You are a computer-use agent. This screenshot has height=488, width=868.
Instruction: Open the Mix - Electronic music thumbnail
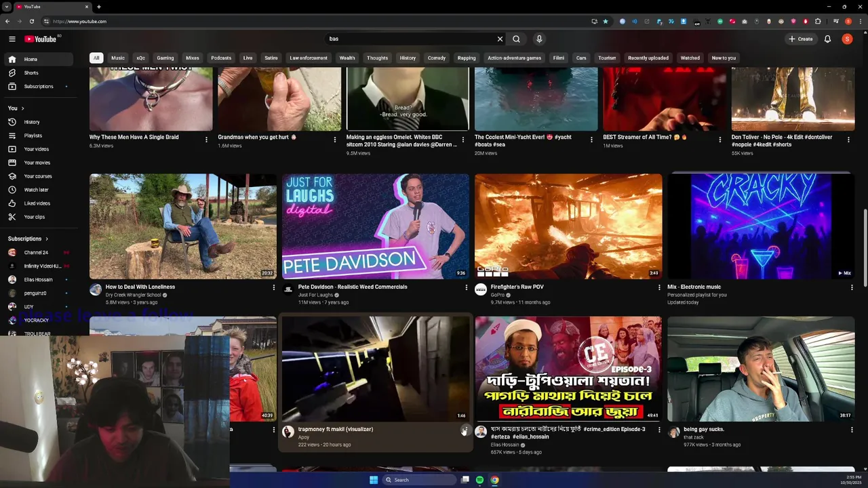761,226
